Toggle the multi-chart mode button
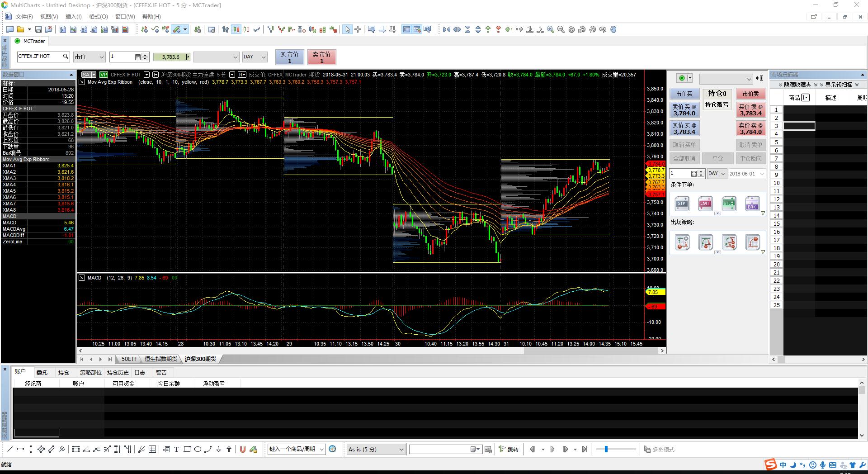The image size is (868, 474). [659, 449]
